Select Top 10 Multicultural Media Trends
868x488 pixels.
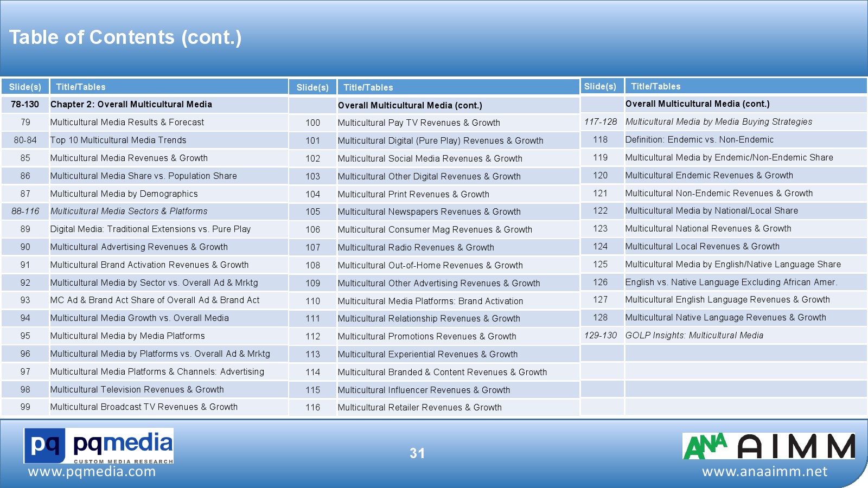[118, 140]
